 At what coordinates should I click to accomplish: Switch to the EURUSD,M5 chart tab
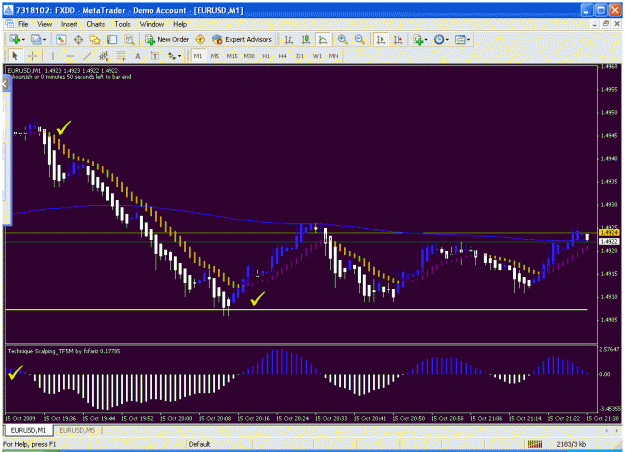(77, 430)
